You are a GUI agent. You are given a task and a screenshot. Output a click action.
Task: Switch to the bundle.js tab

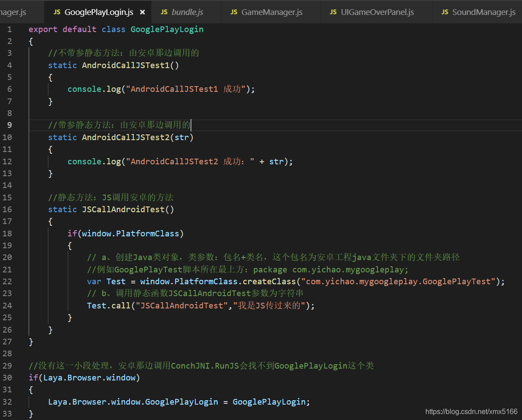[x=186, y=12]
